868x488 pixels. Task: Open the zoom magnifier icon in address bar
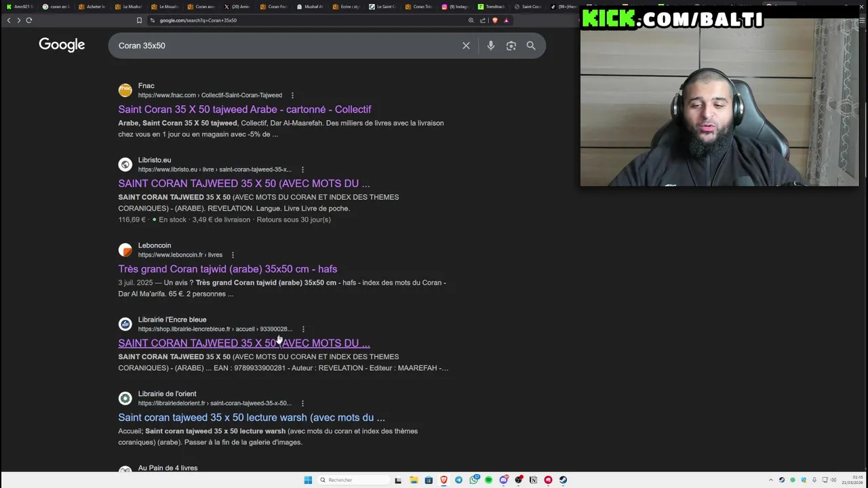click(x=471, y=20)
